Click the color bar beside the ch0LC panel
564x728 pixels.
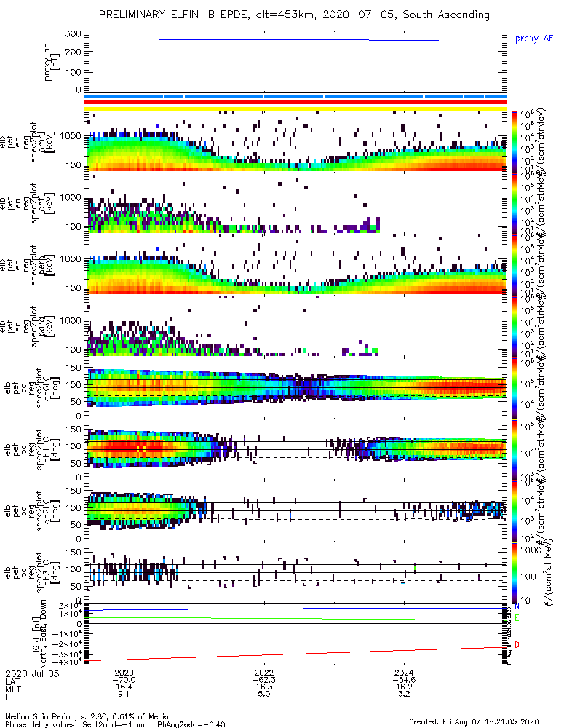coord(515,387)
